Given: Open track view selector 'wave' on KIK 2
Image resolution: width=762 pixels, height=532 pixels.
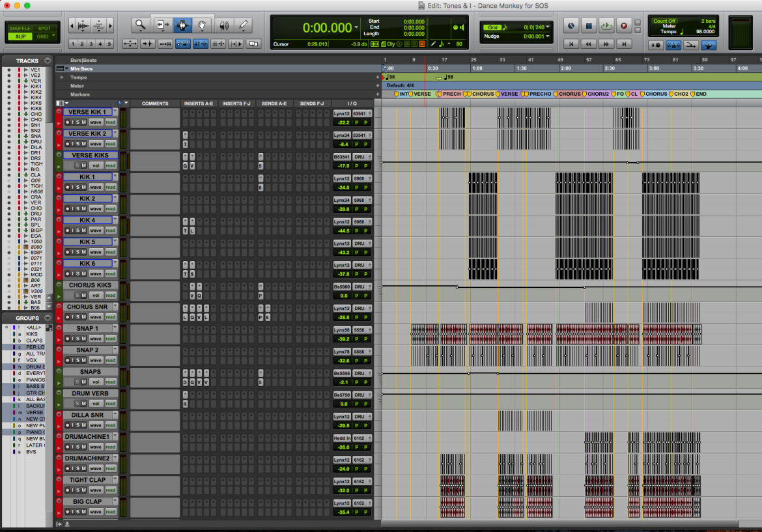Looking at the screenshot, I should click(96, 209).
